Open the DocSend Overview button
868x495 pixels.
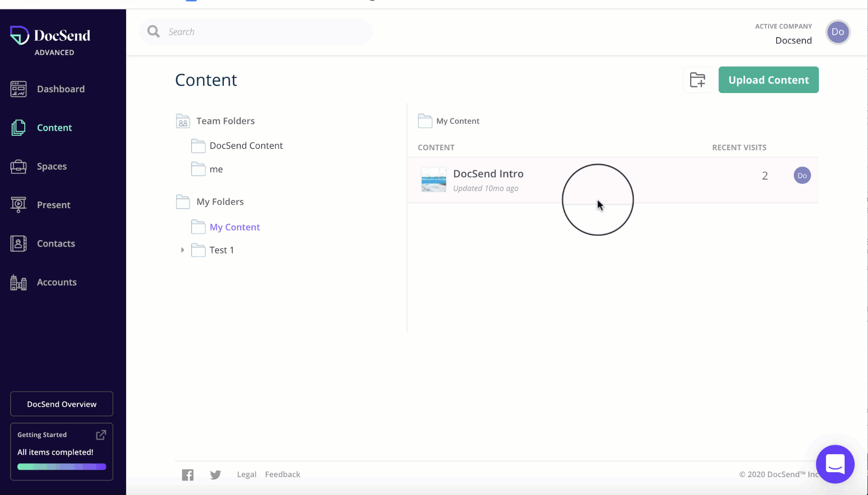(x=62, y=404)
